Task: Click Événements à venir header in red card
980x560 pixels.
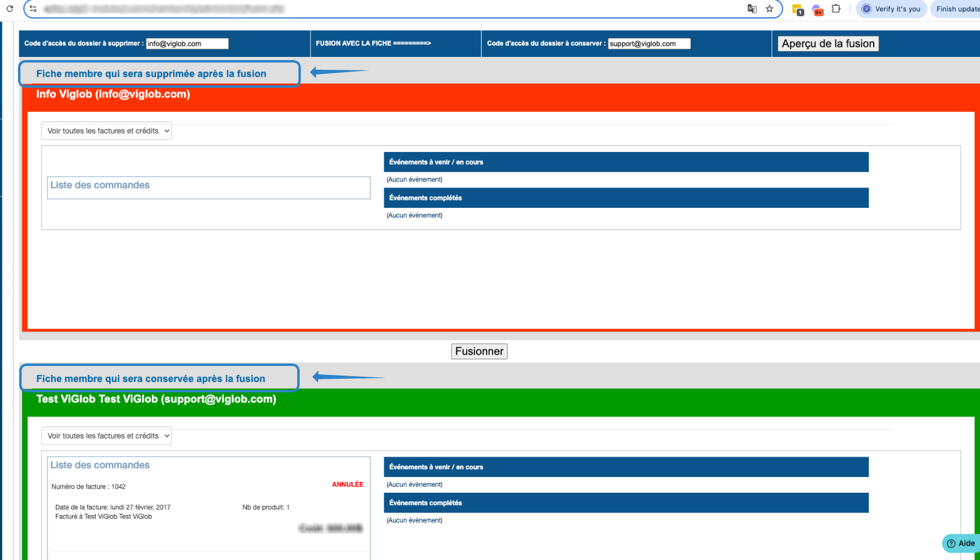Action: click(626, 162)
